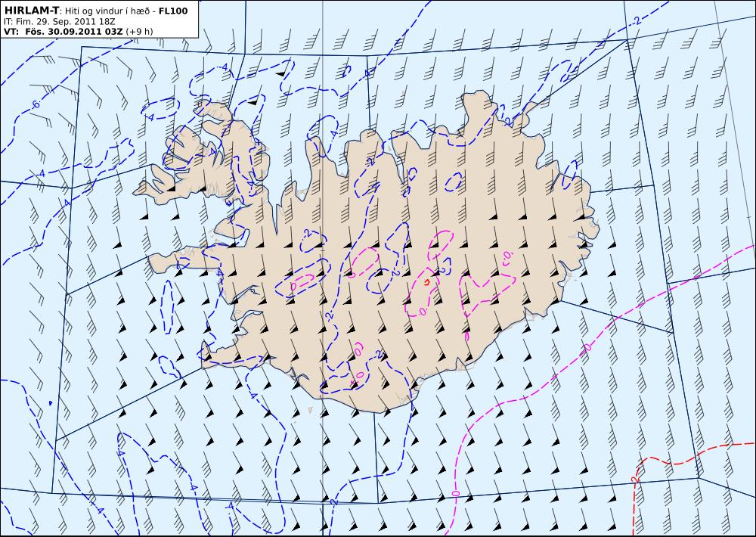
Task: Click the '-6' blue isotherm label
Action: click(x=35, y=104)
